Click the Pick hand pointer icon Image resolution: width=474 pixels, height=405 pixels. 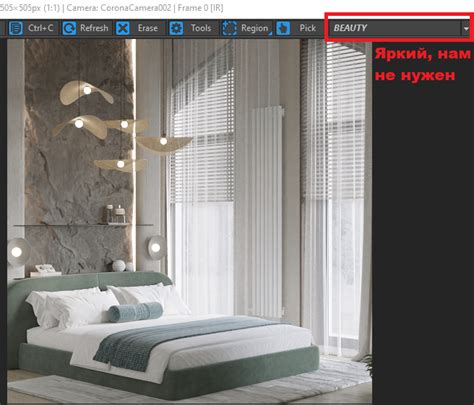pos(283,28)
